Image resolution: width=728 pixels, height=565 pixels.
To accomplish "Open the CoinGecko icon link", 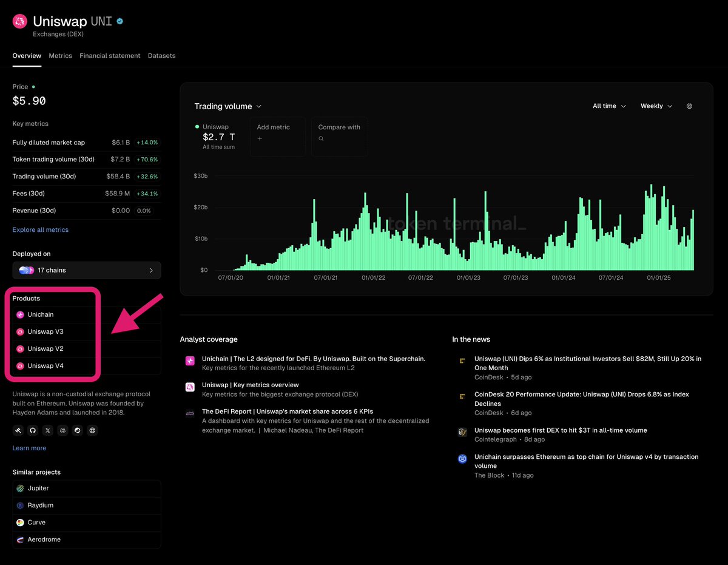I will pos(78,430).
